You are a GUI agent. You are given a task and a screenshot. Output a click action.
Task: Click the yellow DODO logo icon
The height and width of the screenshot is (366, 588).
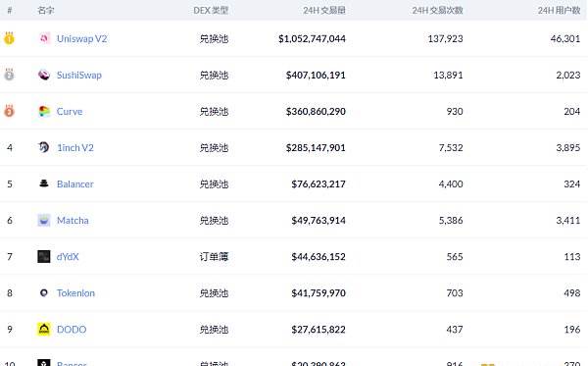pyautogui.click(x=44, y=330)
